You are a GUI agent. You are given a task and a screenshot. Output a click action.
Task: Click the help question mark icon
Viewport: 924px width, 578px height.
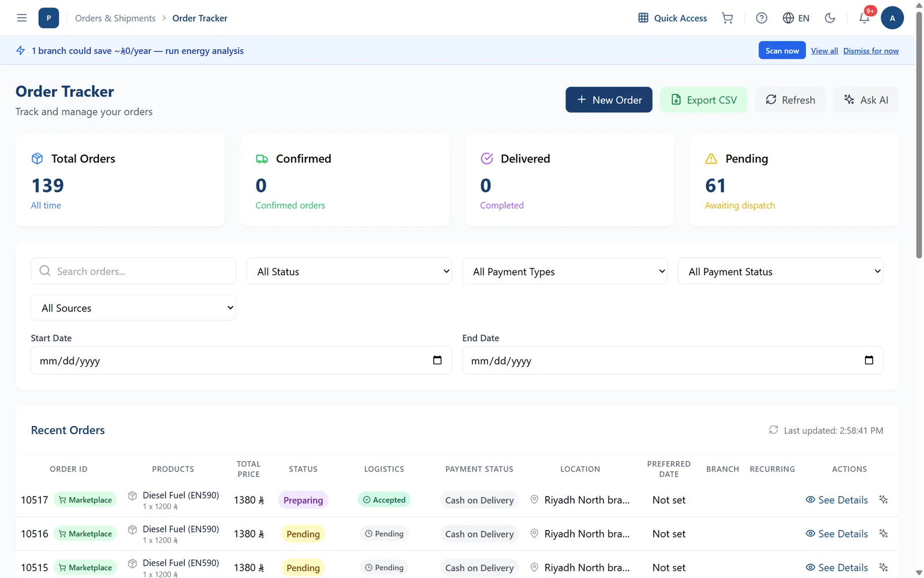[x=762, y=18]
